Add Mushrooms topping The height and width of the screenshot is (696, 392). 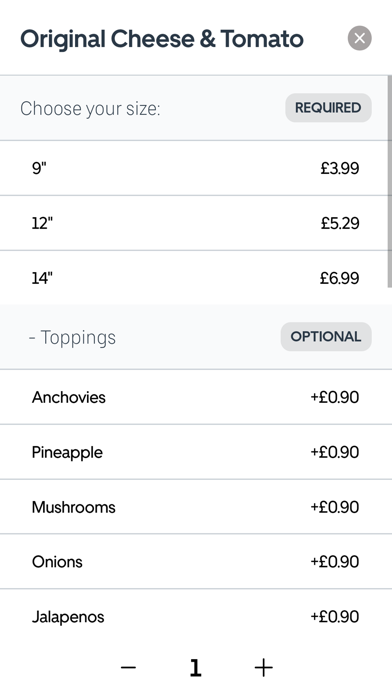click(x=196, y=507)
